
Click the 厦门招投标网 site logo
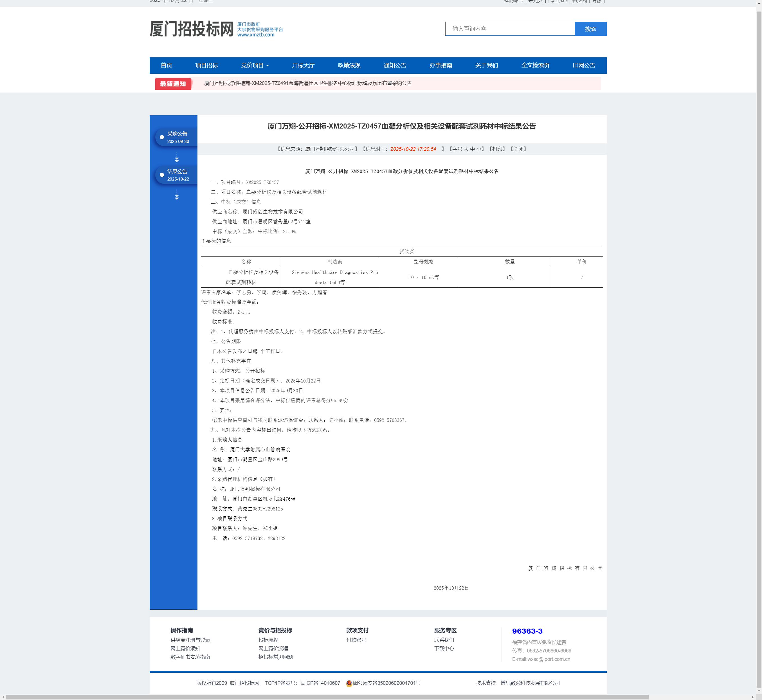point(191,28)
